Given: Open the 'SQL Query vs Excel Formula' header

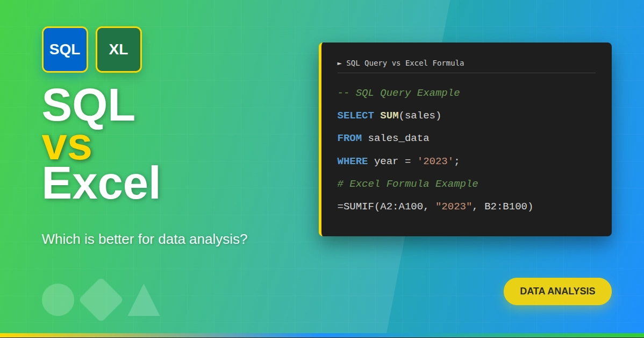Looking at the screenshot, I should 405,64.
